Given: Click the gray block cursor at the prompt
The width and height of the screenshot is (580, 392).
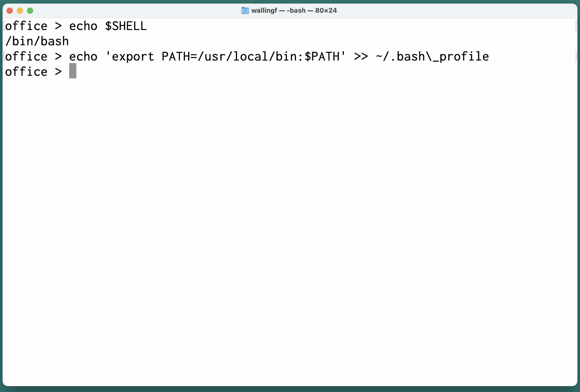Looking at the screenshot, I should [x=73, y=71].
